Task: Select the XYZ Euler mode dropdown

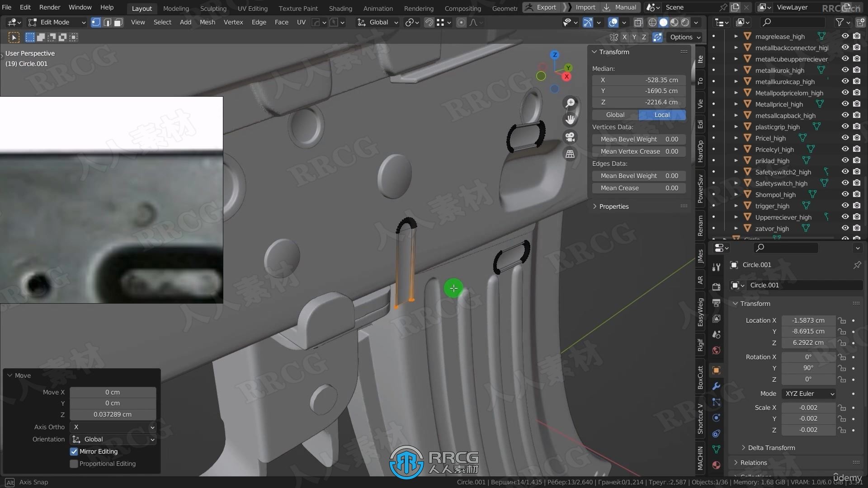Action: 808,393
